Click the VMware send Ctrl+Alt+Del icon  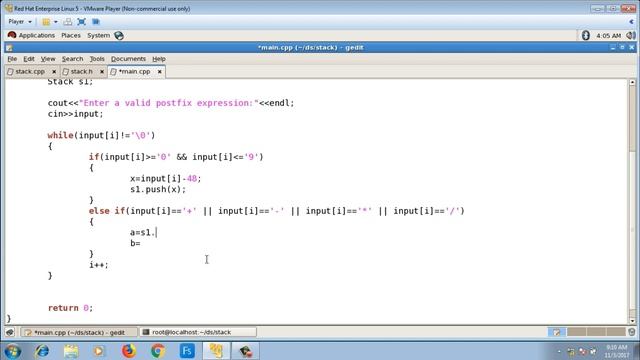click(x=68, y=22)
